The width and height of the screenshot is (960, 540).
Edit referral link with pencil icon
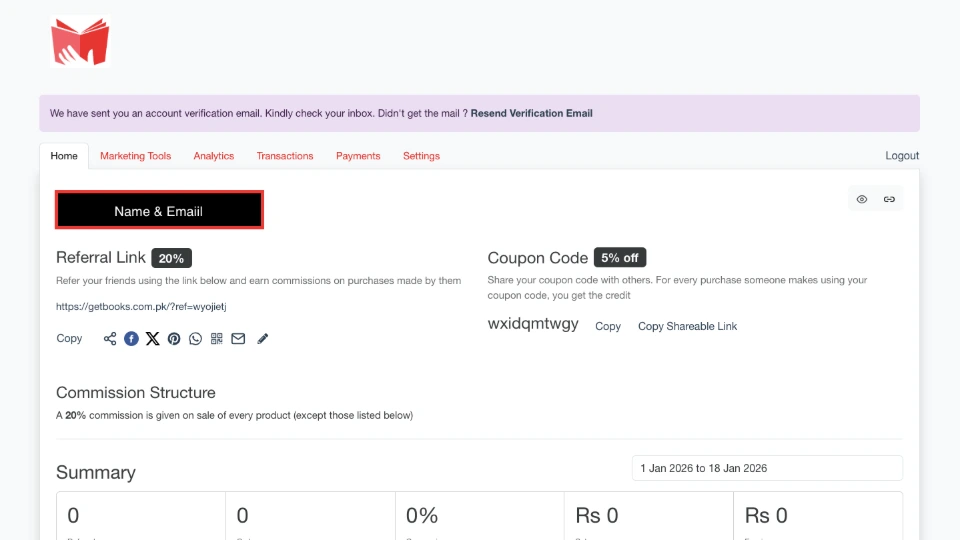pyautogui.click(x=263, y=339)
